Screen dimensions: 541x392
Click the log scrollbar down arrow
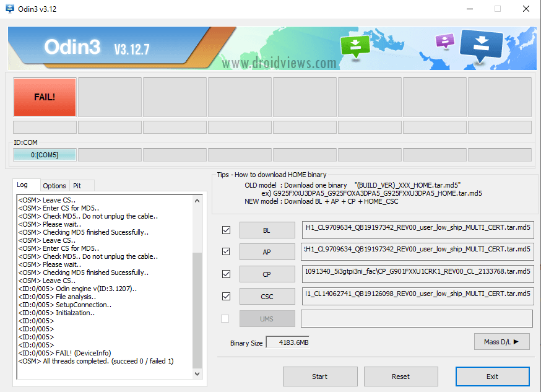(x=197, y=373)
